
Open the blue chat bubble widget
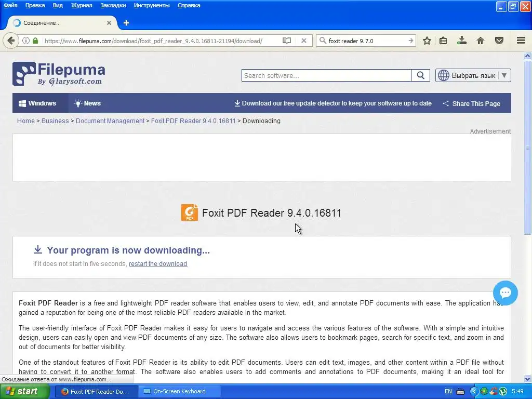coord(505,293)
